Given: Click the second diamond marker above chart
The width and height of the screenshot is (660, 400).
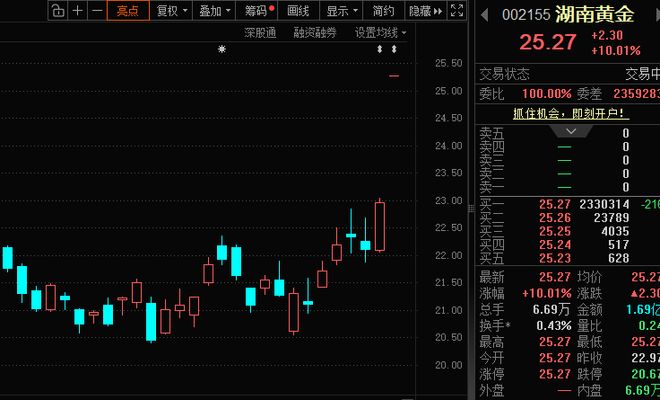Looking at the screenshot, I should 394,49.
